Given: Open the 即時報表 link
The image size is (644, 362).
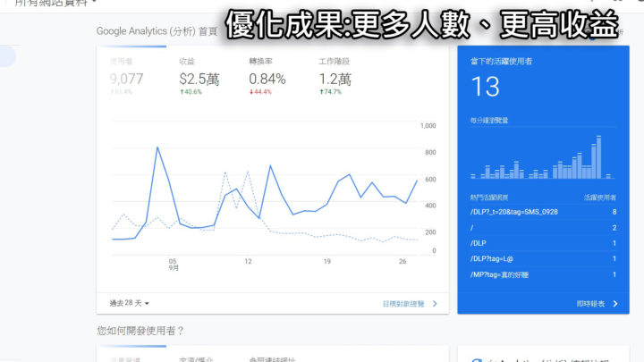Looking at the screenshot, I should tap(590, 304).
